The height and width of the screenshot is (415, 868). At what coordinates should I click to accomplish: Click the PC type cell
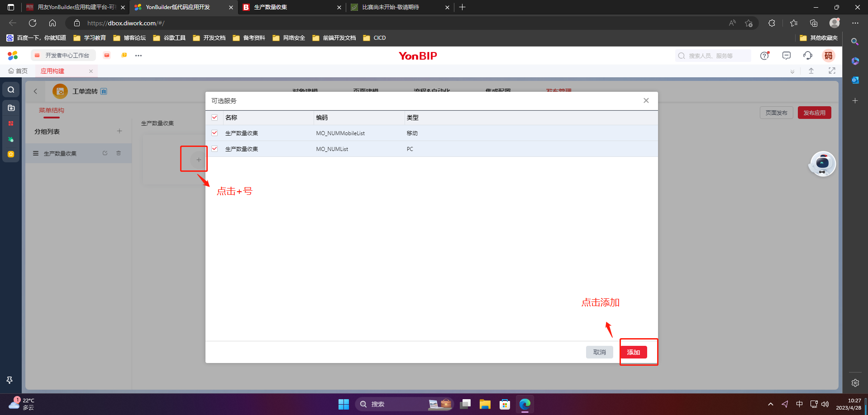(410, 149)
